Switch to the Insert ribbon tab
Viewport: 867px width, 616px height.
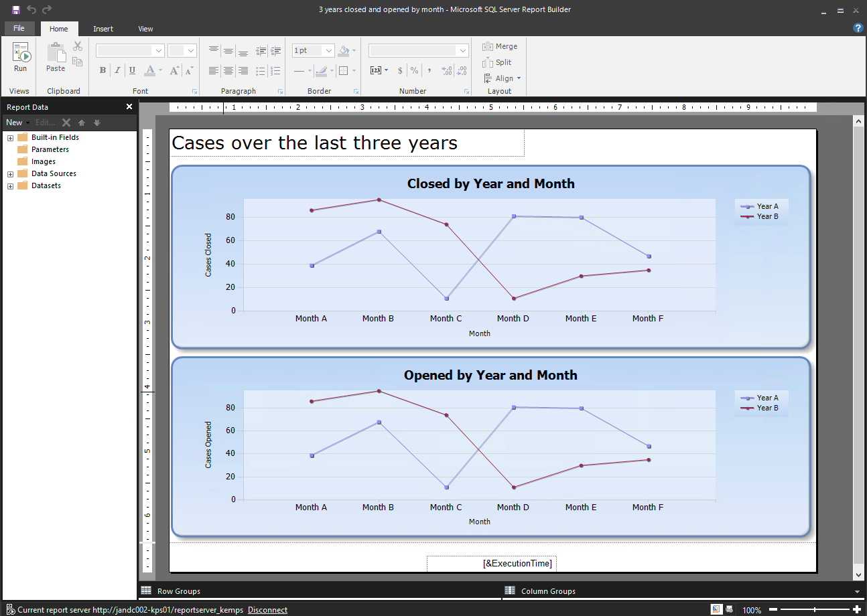[103, 29]
